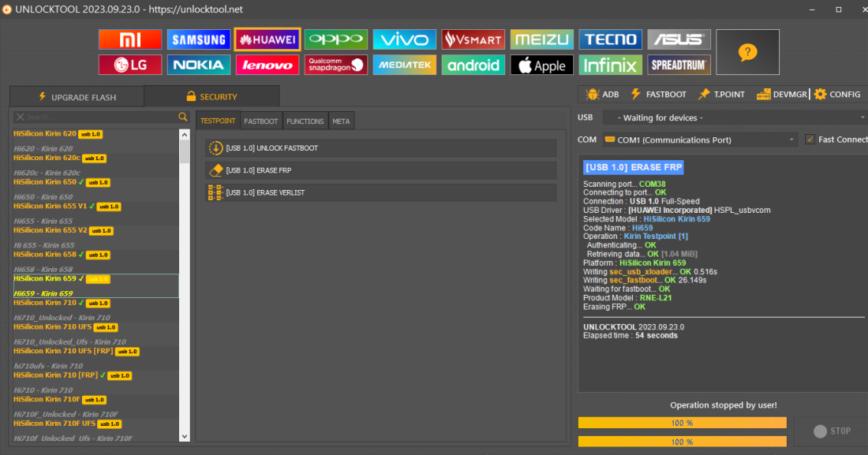Select the LG brand icon
Viewport: 868px width, 455px height.
click(130, 65)
